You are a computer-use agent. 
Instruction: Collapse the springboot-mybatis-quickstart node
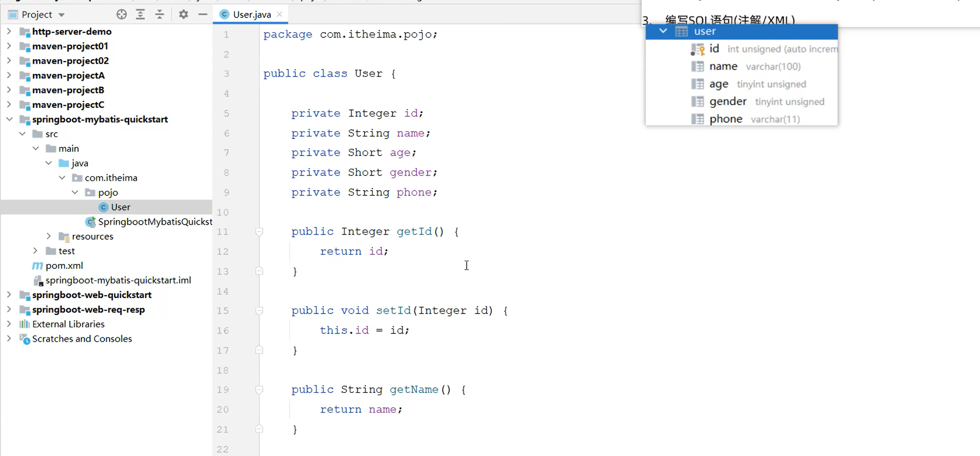tap(9, 119)
